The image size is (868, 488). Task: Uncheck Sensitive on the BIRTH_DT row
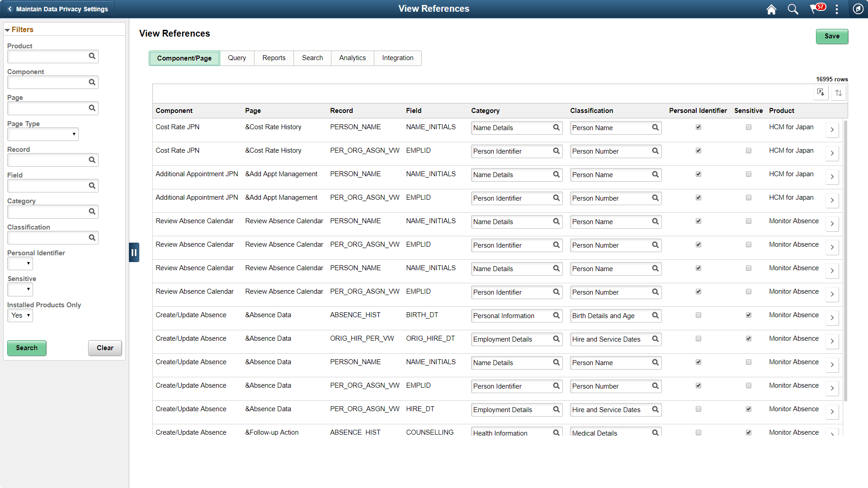click(x=749, y=315)
